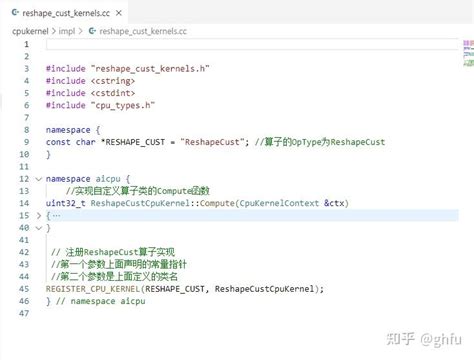The width and height of the screenshot is (474, 360).
Task: Click the Compute comment on line 13
Action: tap(137, 191)
